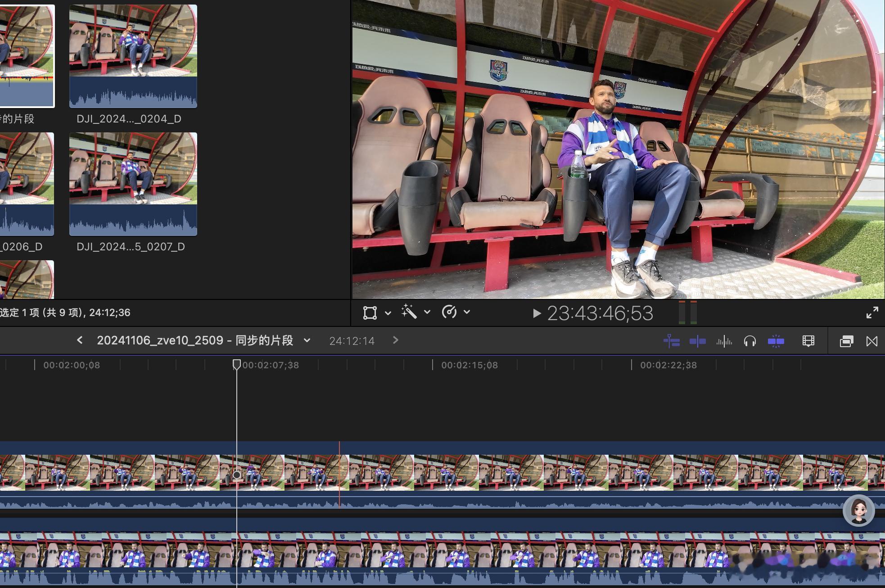Click the DJI_2024...5_0207_D clip name
Viewport: 885px width, 588px height.
(x=131, y=247)
